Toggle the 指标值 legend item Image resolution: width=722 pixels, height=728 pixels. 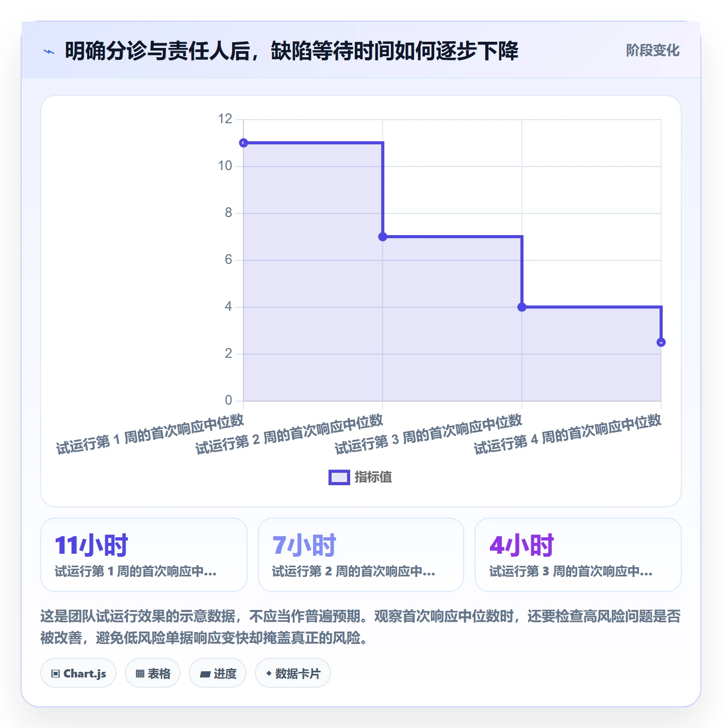click(x=360, y=477)
